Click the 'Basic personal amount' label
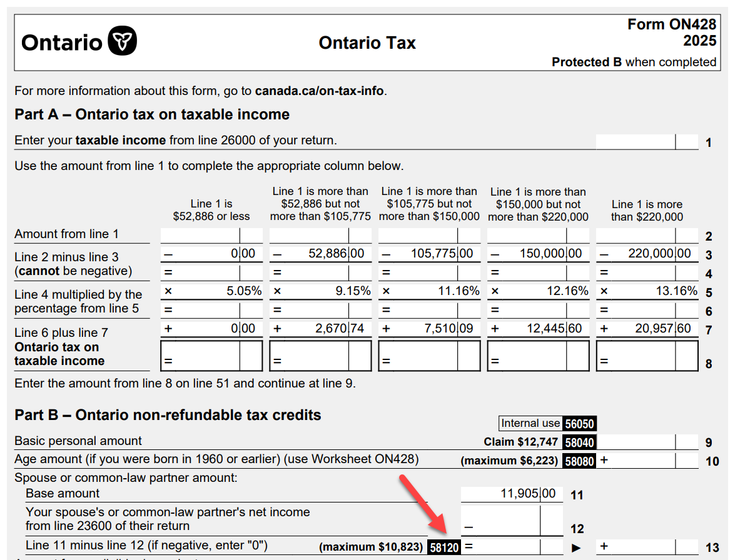 click(78, 441)
